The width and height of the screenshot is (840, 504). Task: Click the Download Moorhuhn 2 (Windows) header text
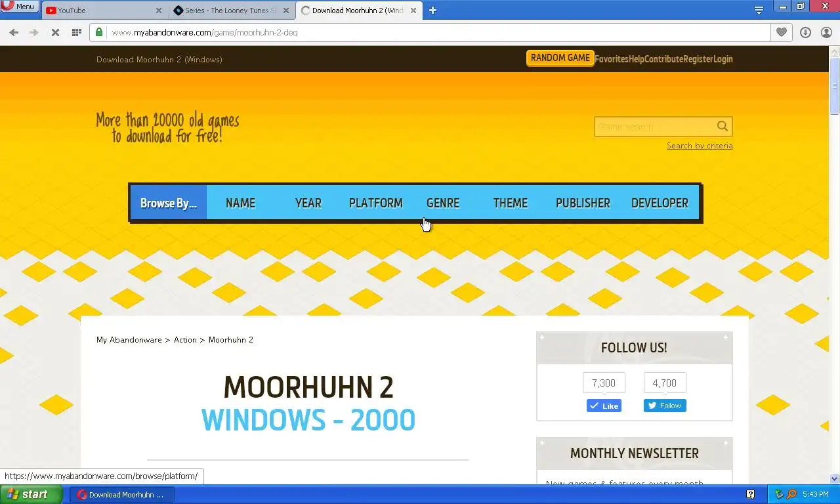click(159, 60)
